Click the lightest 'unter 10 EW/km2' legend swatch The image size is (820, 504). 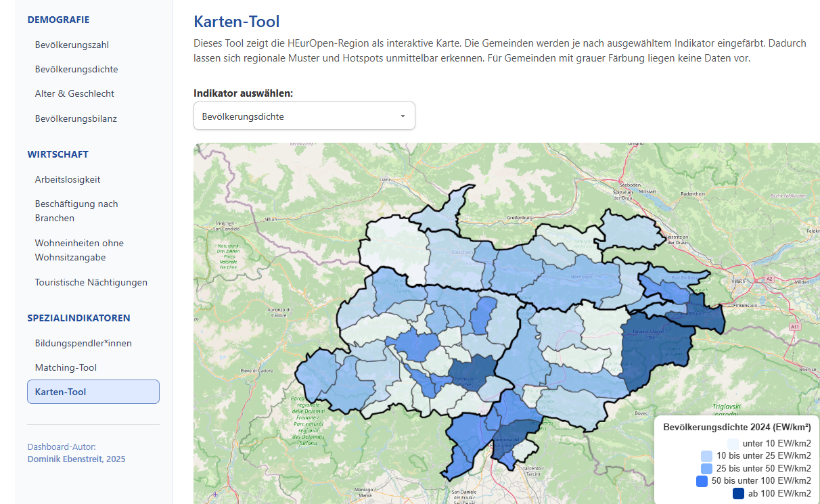[x=733, y=443]
